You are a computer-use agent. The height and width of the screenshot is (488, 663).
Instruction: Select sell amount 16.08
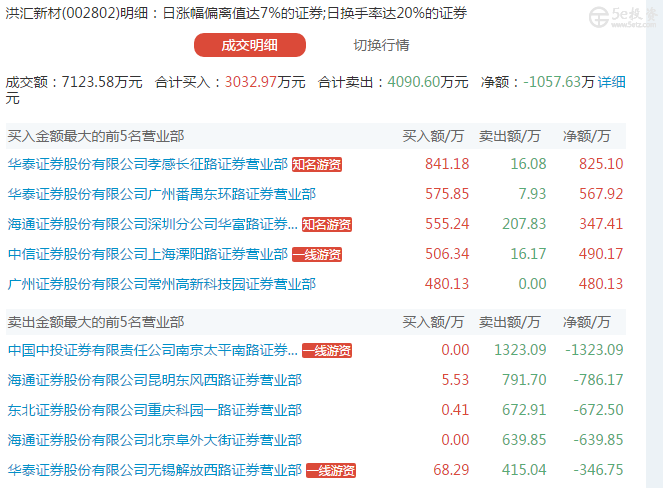pos(528,164)
